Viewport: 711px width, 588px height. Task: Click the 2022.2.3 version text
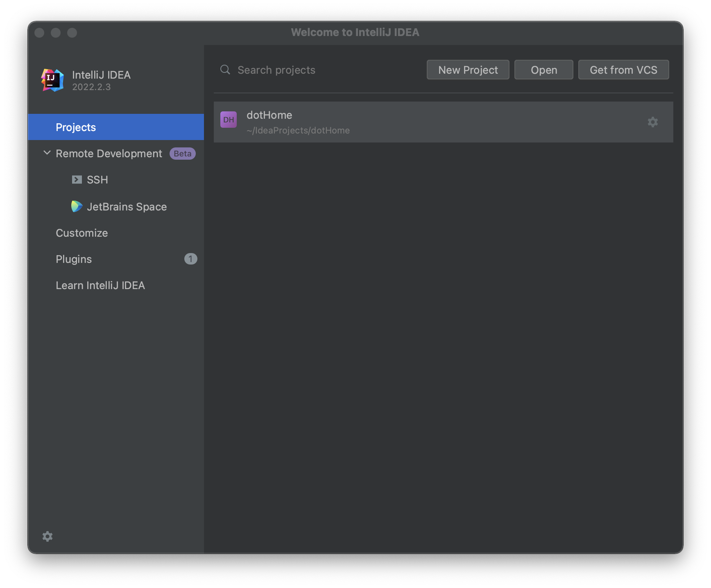click(x=91, y=87)
